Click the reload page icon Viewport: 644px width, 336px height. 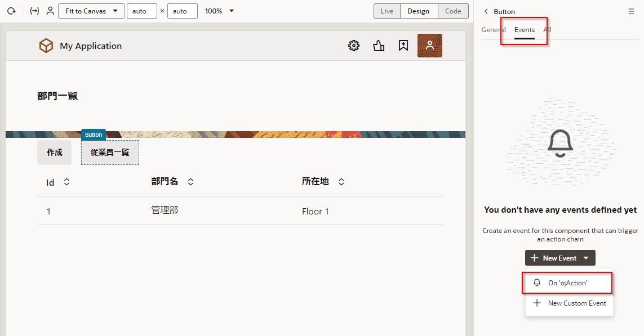(11, 11)
